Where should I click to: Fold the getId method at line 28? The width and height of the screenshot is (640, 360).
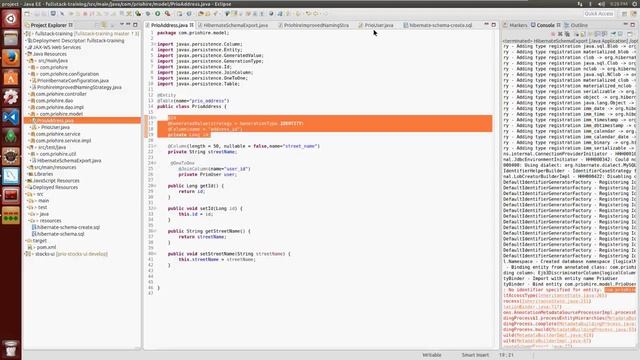tap(155, 186)
